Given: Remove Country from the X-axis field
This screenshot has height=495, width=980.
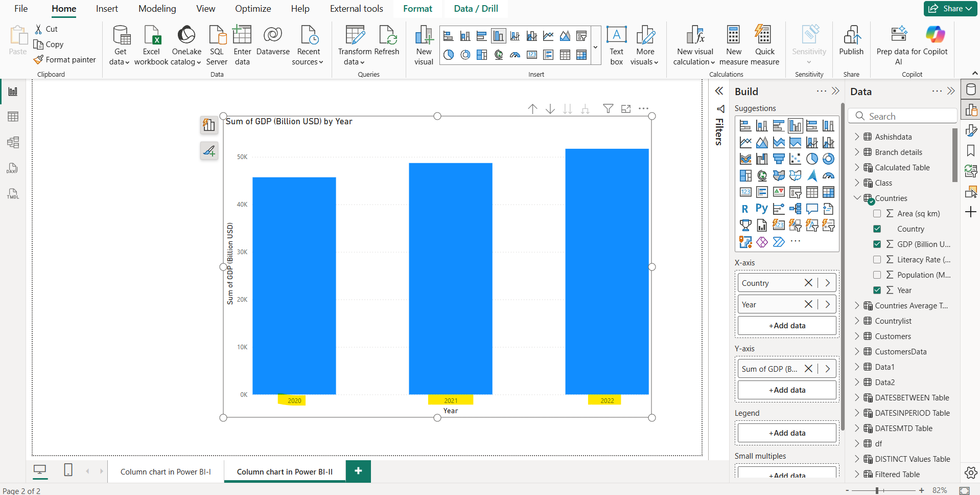Looking at the screenshot, I should coord(808,282).
